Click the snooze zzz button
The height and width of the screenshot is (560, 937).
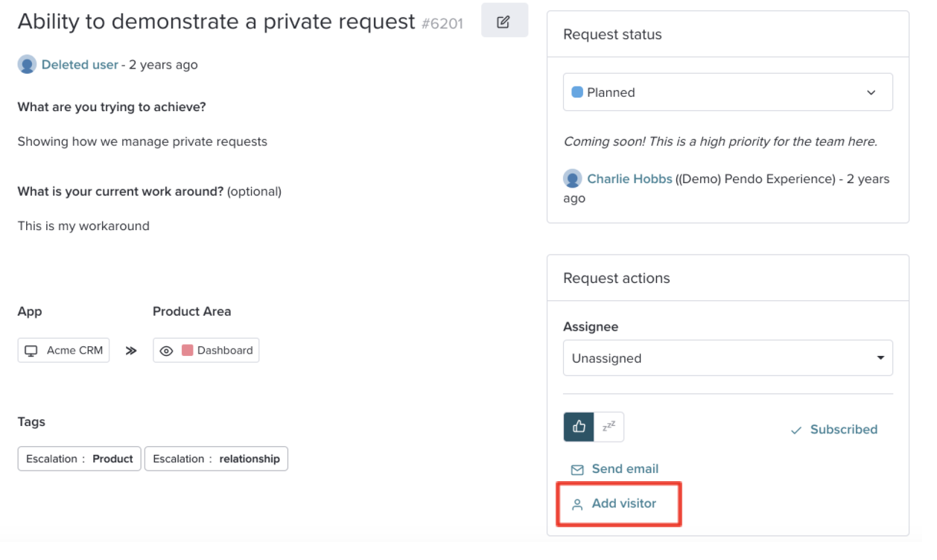[609, 427]
